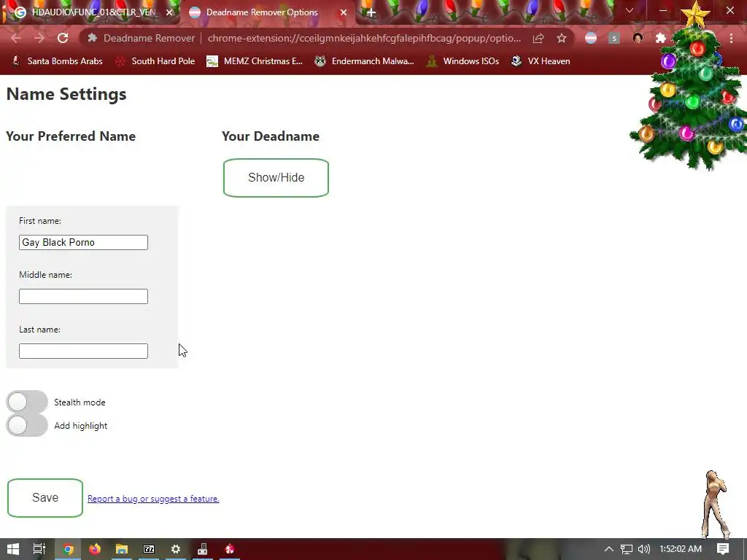Click the address bar URL
747x560 pixels.
(365, 38)
